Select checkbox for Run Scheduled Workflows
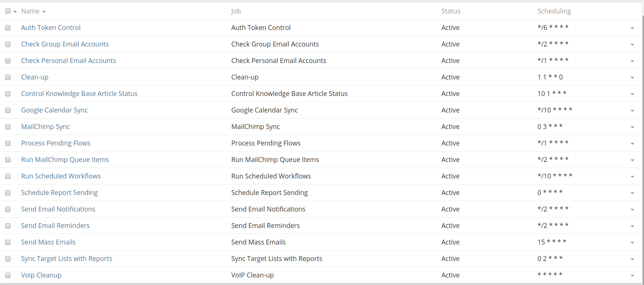Screen dimensions: 644x285 pos(8,176)
